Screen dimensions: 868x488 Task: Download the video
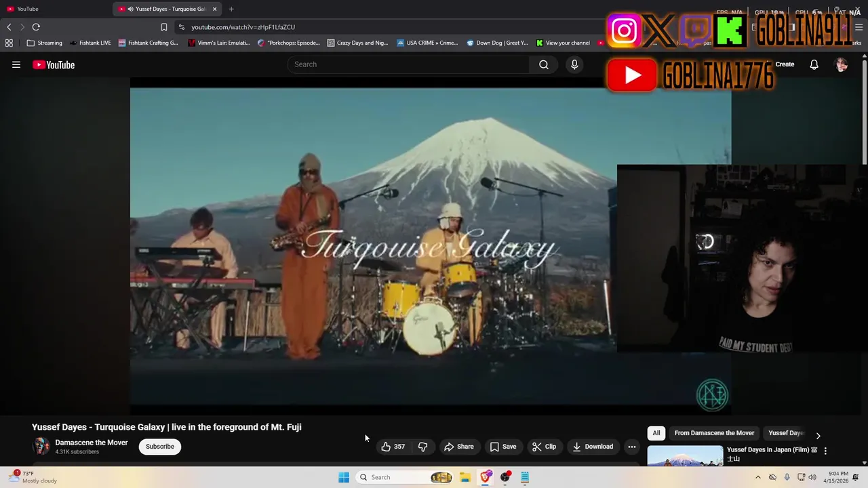click(x=593, y=447)
